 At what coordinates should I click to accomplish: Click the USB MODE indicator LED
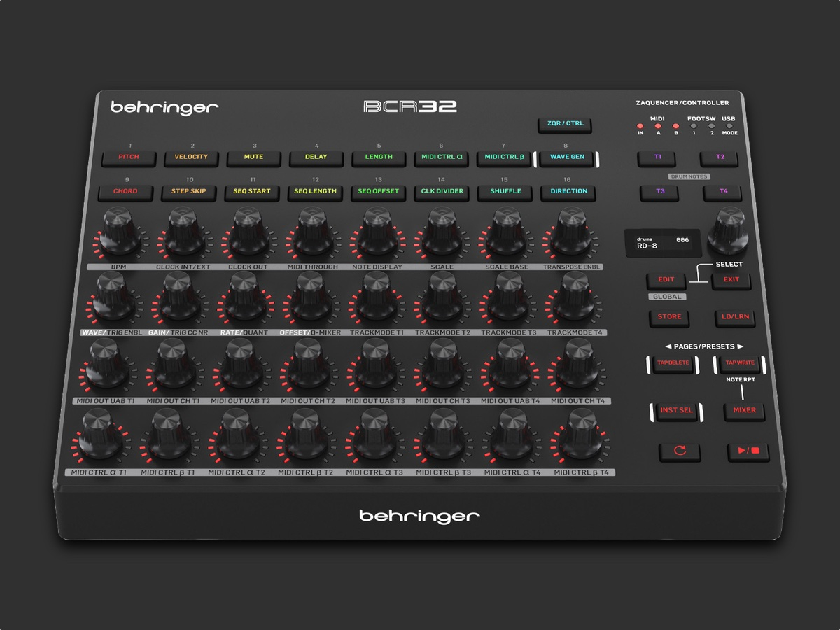click(729, 126)
